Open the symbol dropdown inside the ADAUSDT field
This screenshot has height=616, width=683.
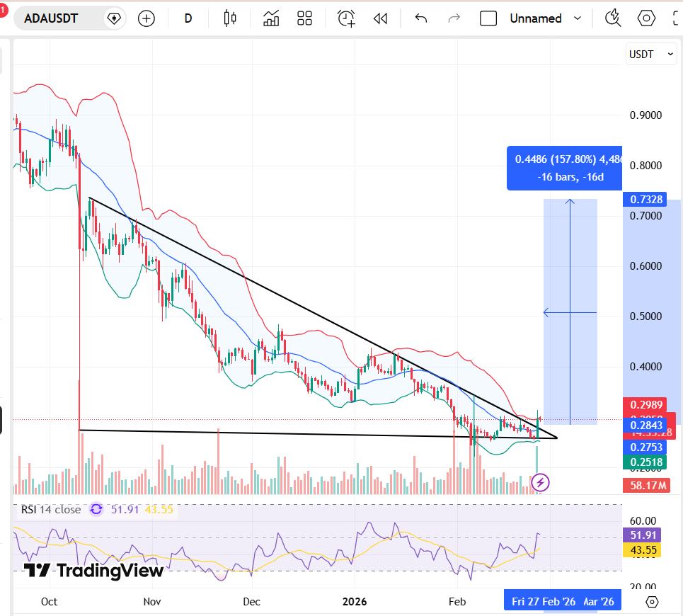pos(113,18)
